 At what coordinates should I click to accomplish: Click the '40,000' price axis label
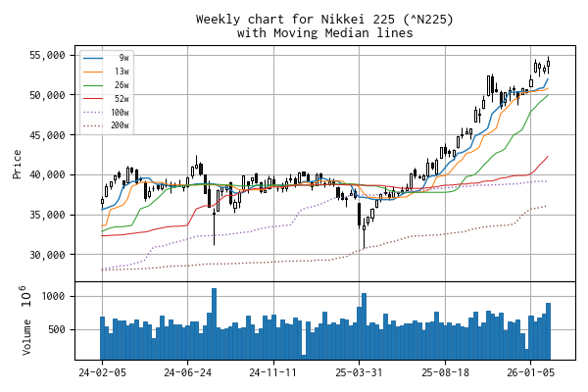[x=47, y=174]
